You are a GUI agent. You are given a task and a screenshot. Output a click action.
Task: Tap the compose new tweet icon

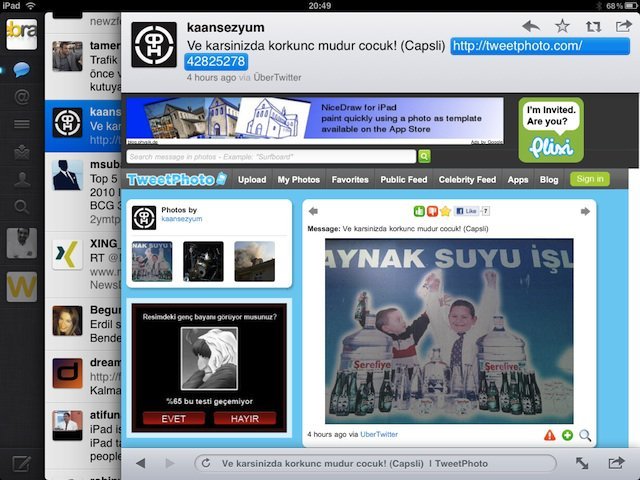21,463
